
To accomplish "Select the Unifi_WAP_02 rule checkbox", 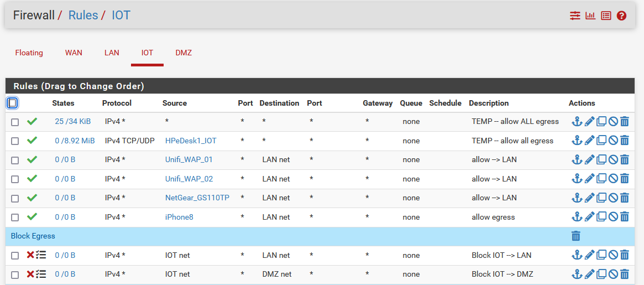I will (x=15, y=179).
